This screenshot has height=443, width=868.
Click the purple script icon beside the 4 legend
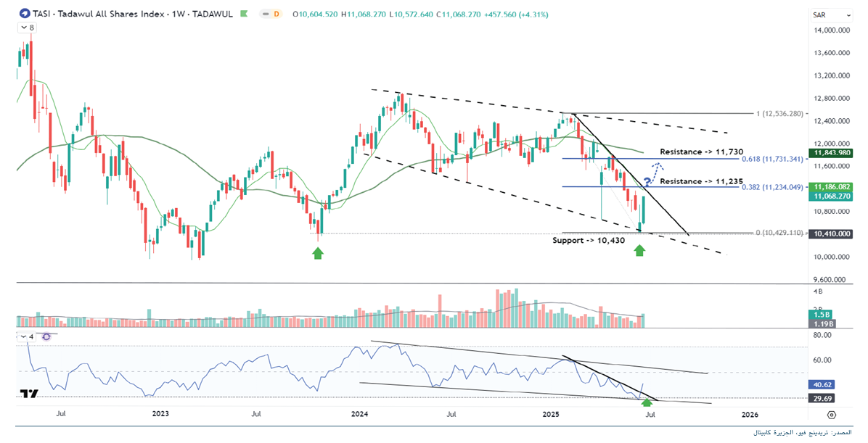pos(46,336)
